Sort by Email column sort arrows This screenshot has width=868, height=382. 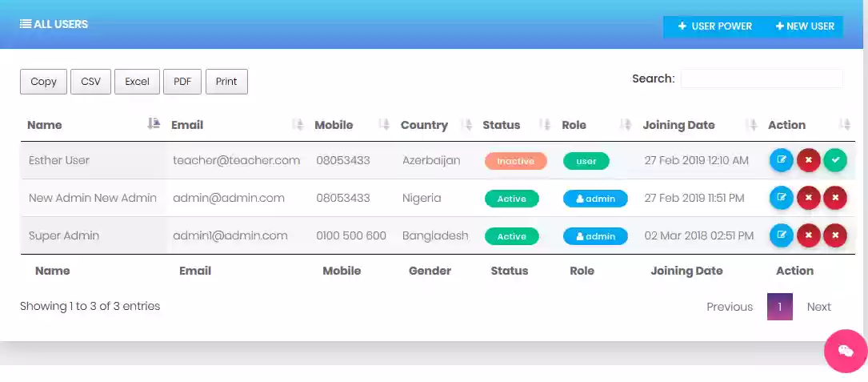298,125
